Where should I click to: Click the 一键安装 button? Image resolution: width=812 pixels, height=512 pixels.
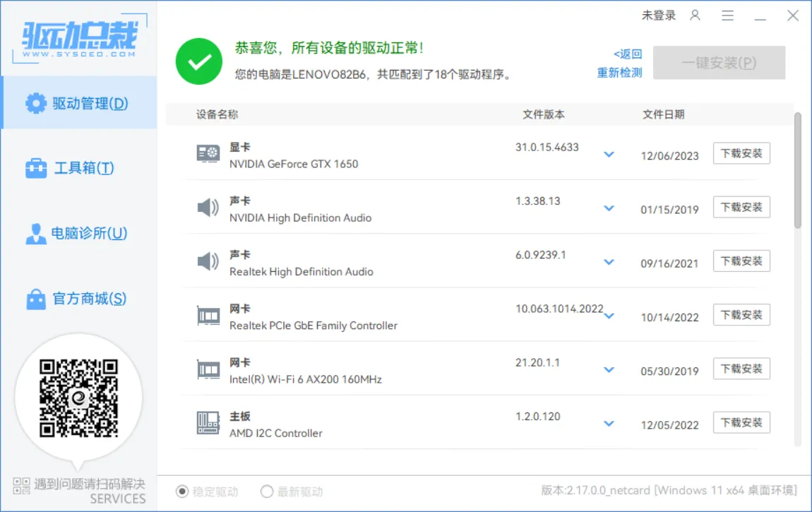(x=719, y=63)
